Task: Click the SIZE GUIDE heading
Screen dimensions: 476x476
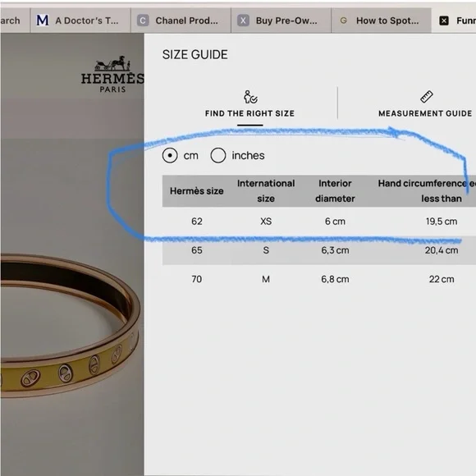Action: point(195,55)
